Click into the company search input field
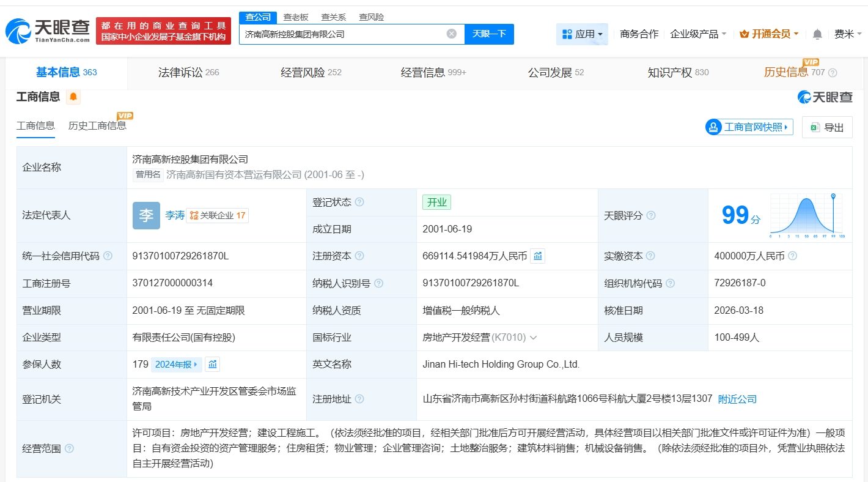 click(x=342, y=34)
